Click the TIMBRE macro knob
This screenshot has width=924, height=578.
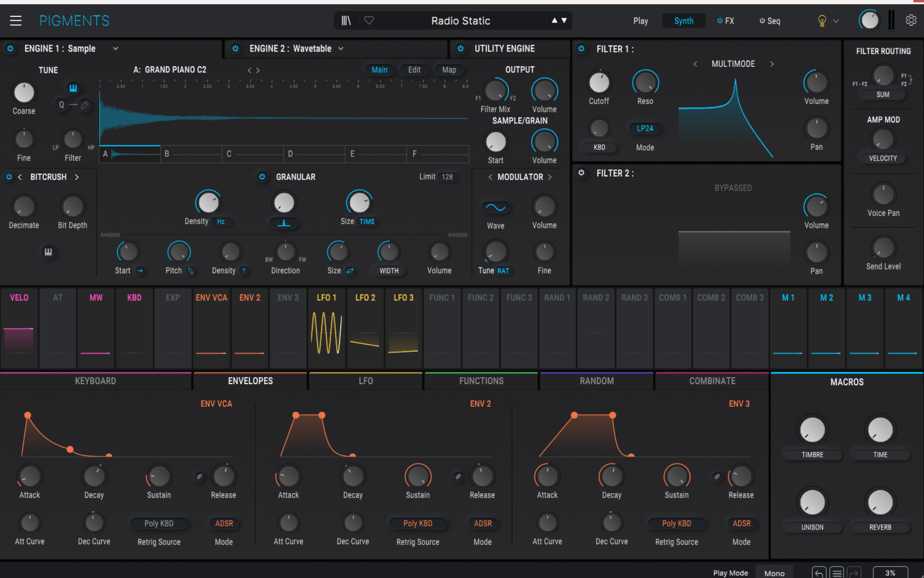812,430
